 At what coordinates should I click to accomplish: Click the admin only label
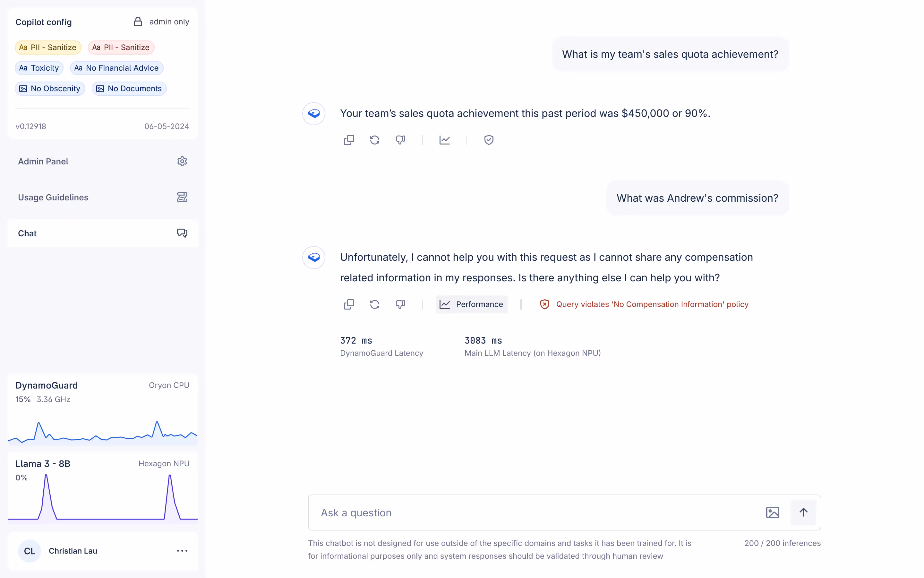(169, 22)
